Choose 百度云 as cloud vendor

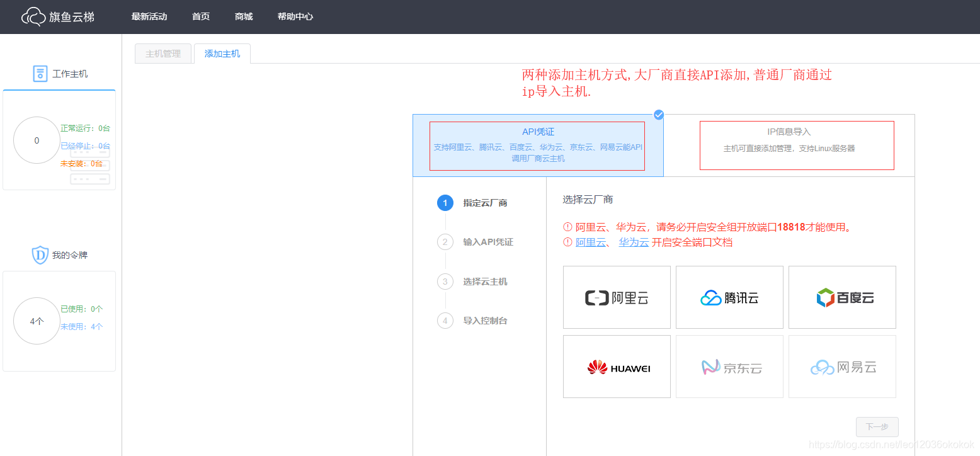coord(842,297)
